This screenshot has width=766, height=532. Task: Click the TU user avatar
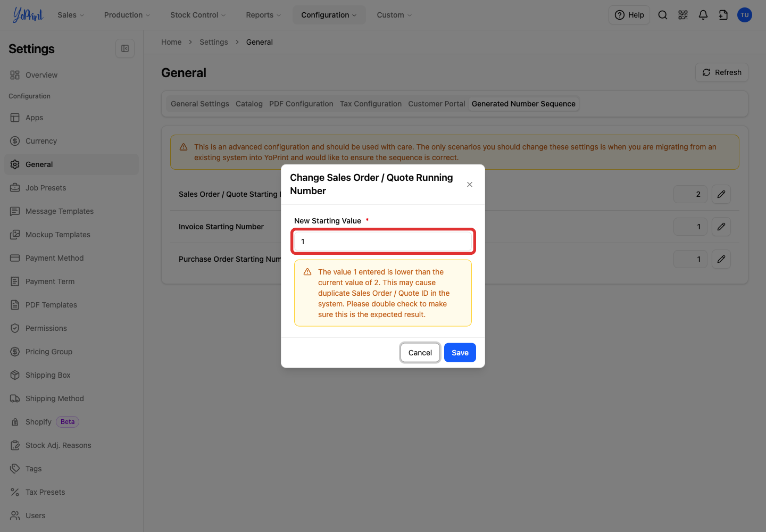[x=745, y=15]
